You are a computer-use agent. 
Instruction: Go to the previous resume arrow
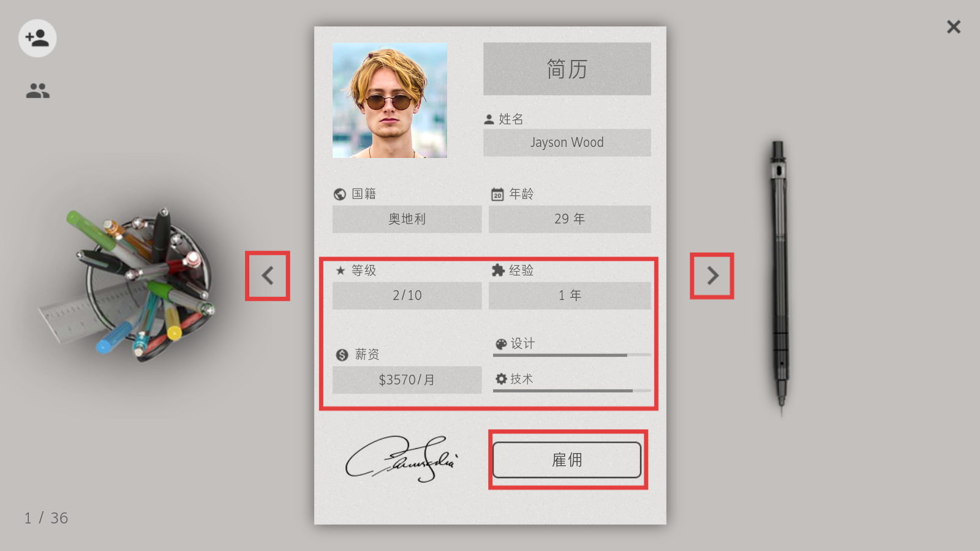point(268,275)
